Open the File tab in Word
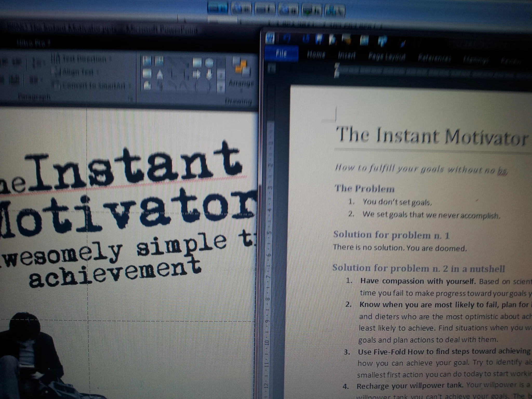Viewport: 532px width, 399px height. tap(281, 54)
